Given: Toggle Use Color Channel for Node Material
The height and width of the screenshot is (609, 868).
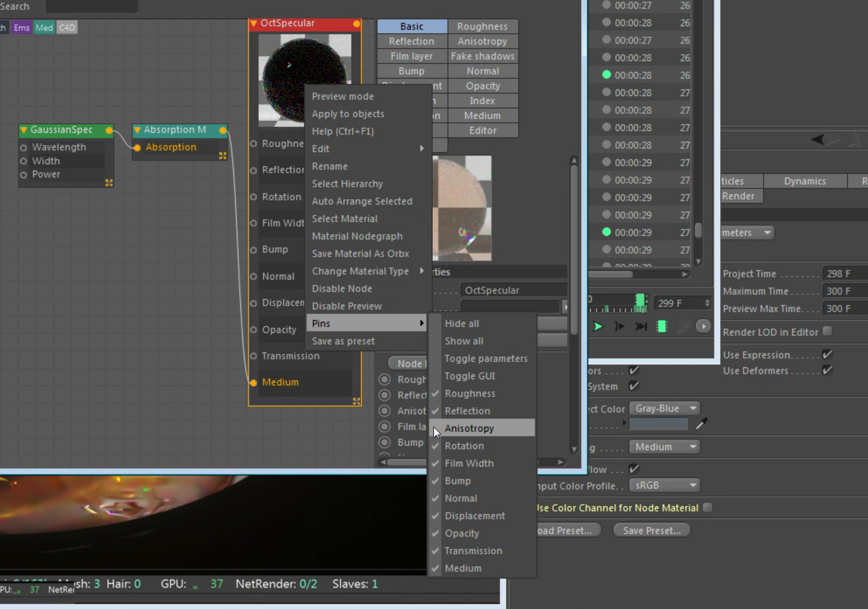Looking at the screenshot, I should (x=707, y=507).
